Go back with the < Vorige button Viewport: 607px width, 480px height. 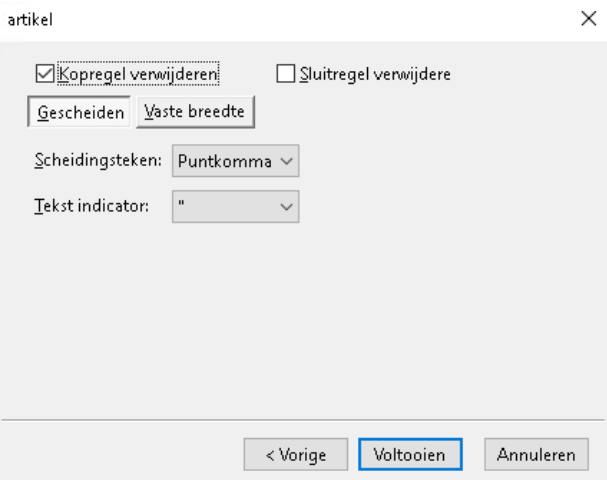(x=296, y=454)
